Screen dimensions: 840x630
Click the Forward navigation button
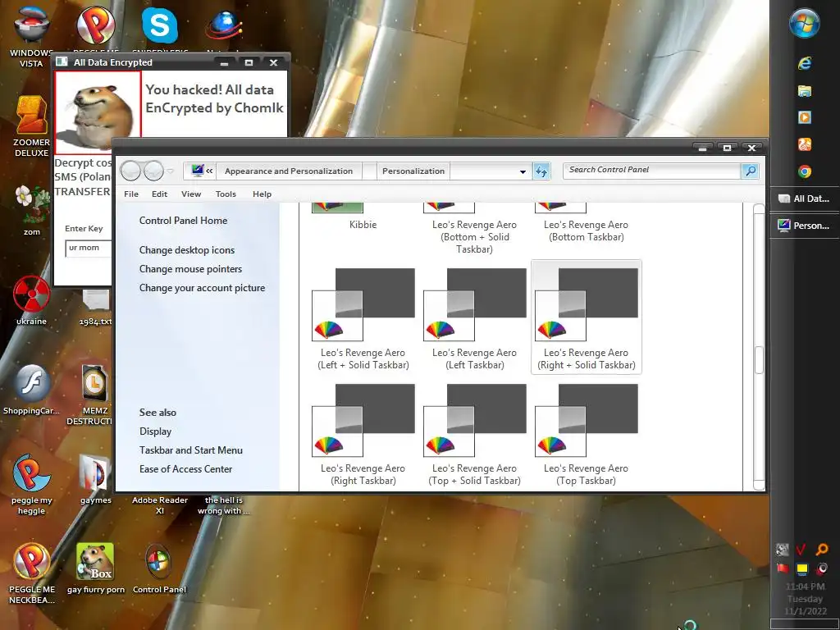pos(153,171)
